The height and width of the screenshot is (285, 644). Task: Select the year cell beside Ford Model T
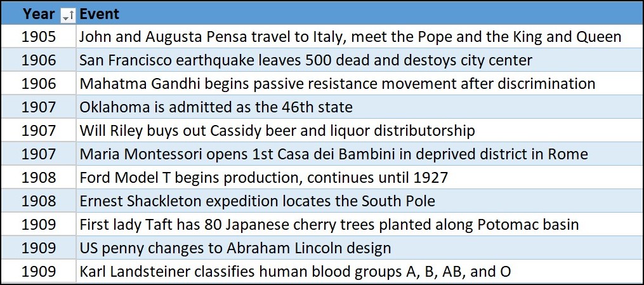tap(39, 178)
